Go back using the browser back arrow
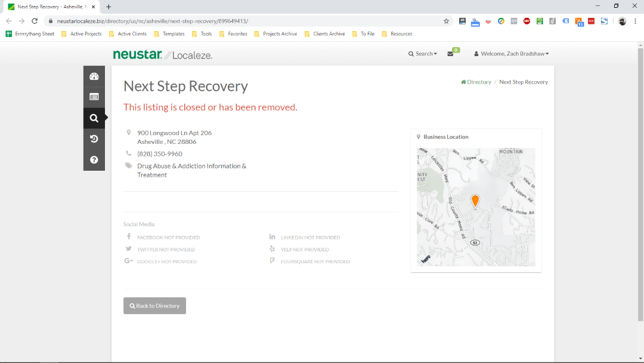Image resolution: width=644 pixels, height=363 pixels. (9, 21)
